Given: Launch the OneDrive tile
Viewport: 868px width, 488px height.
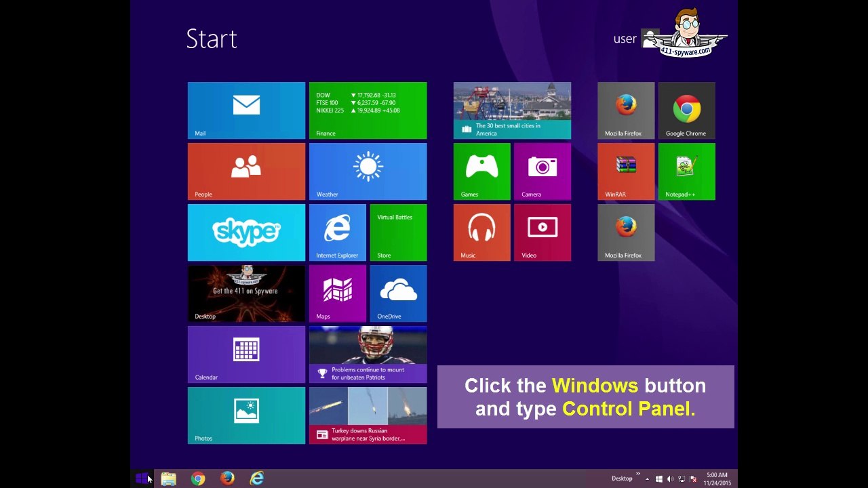Looking at the screenshot, I should [398, 293].
